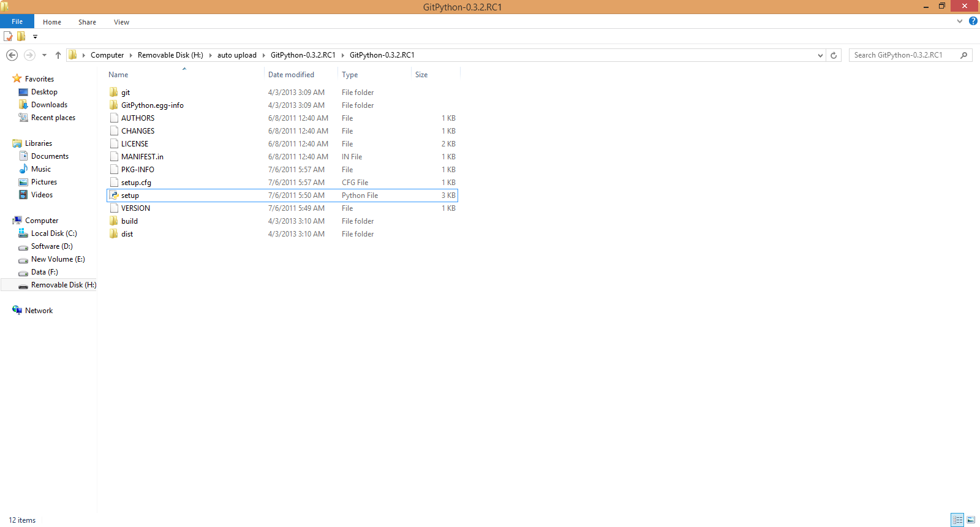Viewport: 980px width, 527px height.
Task: Select the dist folder icon
Action: click(x=114, y=233)
